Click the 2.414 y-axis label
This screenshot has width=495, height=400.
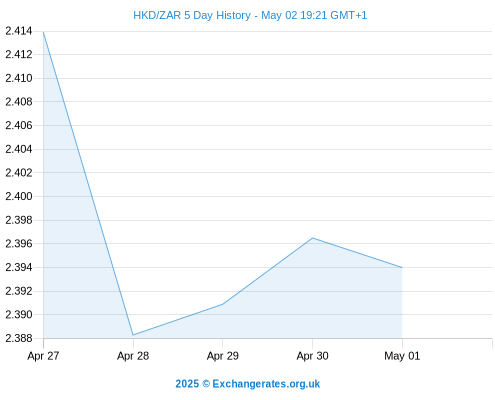tap(19, 31)
